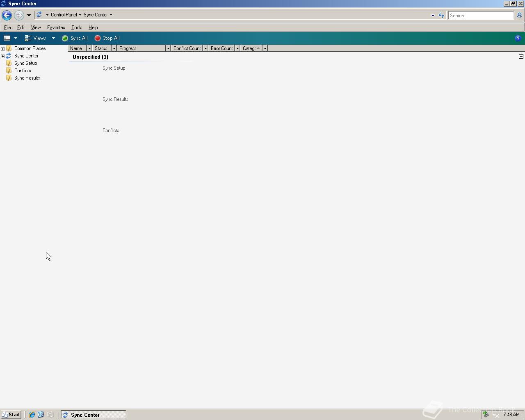Launch Internet Explorer from Quick Launch

tap(32, 415)
